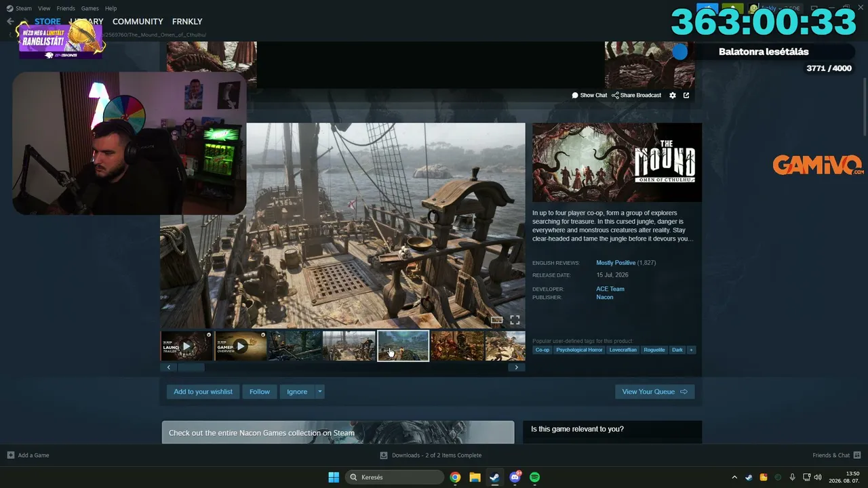Click the microphone tray icon
The width and height of the screenshot is (868, 488).
792,477
